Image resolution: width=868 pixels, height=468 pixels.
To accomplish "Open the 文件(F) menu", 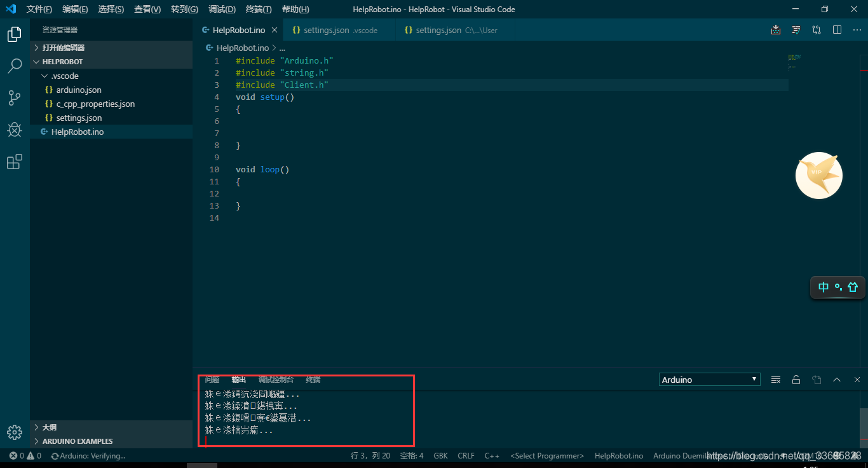I will (39, 9).
